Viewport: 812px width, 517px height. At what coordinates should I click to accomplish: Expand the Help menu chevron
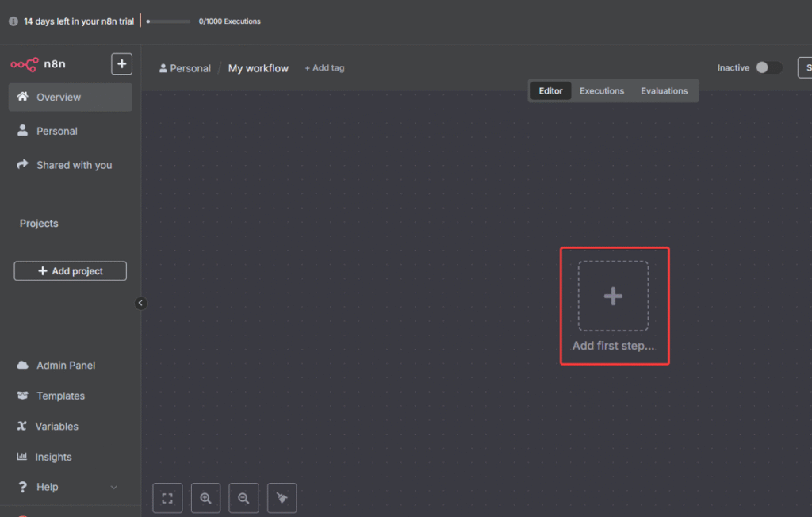click(x=113, y=487)
